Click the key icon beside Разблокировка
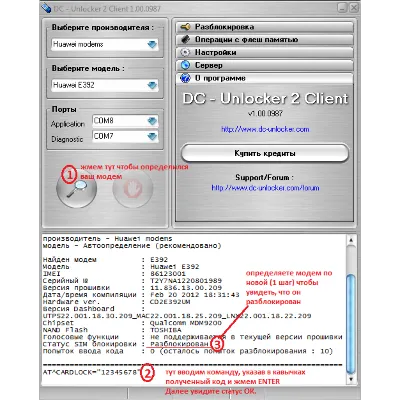The image size is (400, 400). point(185,27)
